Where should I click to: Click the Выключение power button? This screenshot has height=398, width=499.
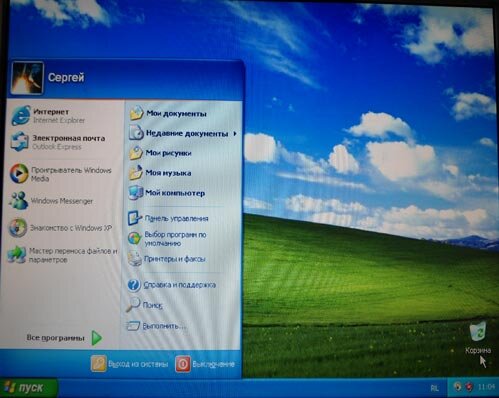pos(205,364)
